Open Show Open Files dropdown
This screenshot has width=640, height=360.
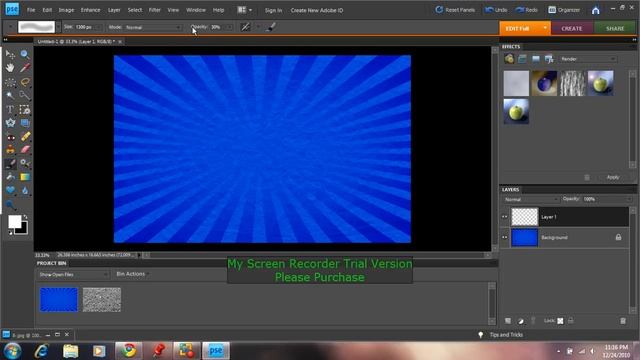73,275
